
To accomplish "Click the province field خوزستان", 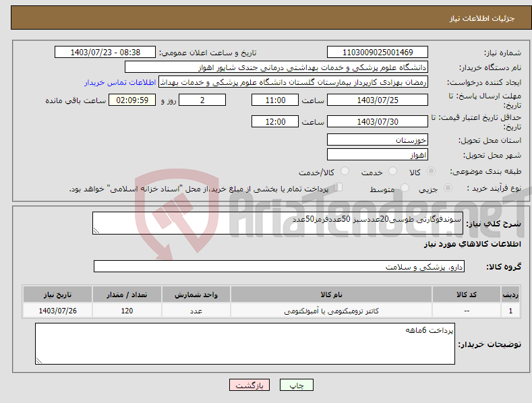I will [378, 139].
